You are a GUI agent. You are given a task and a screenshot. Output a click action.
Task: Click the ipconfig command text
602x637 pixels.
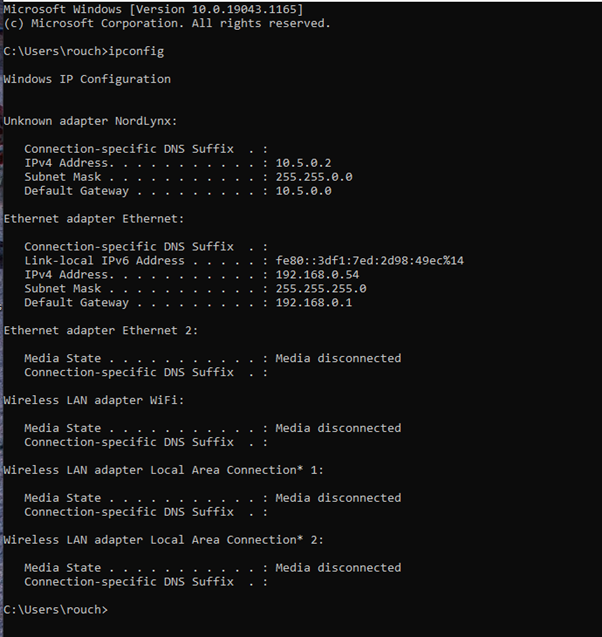(136, 52)
